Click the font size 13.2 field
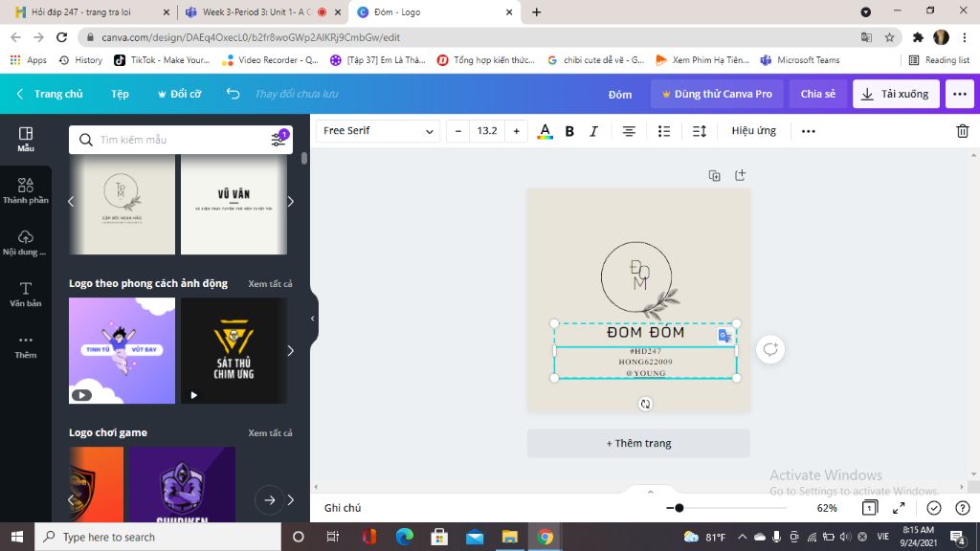This screenshot has height=551, width=980. (487, 130)
